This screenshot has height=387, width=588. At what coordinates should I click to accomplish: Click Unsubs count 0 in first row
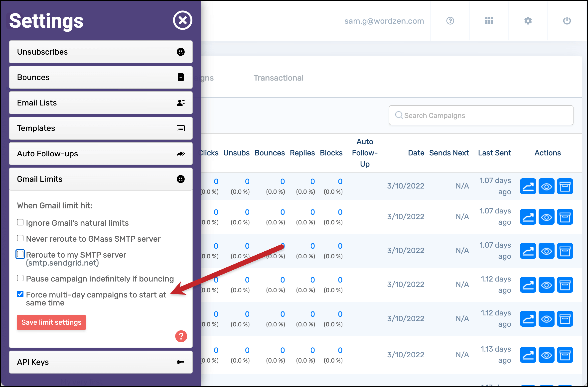click(247, 181)
